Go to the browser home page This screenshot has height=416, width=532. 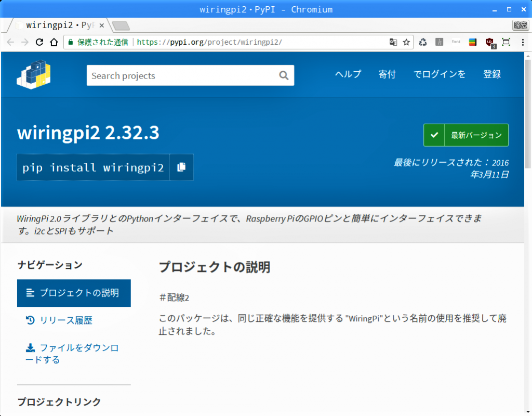pos(54,42)
